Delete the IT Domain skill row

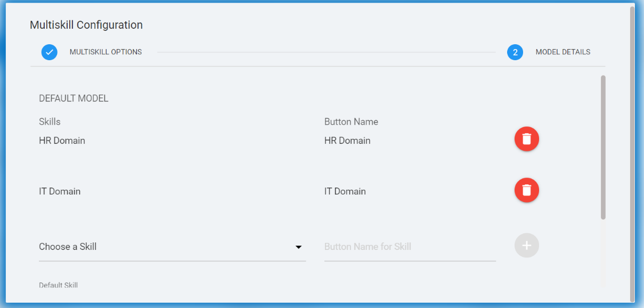526,190
